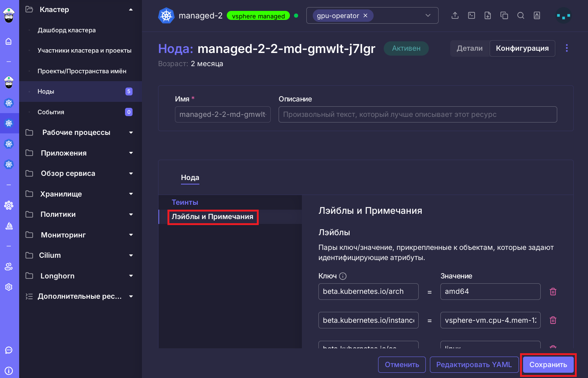The height and width of the screenshot is (378, 588).
Task: Open global settings gear icon
Action: point(9,287)
